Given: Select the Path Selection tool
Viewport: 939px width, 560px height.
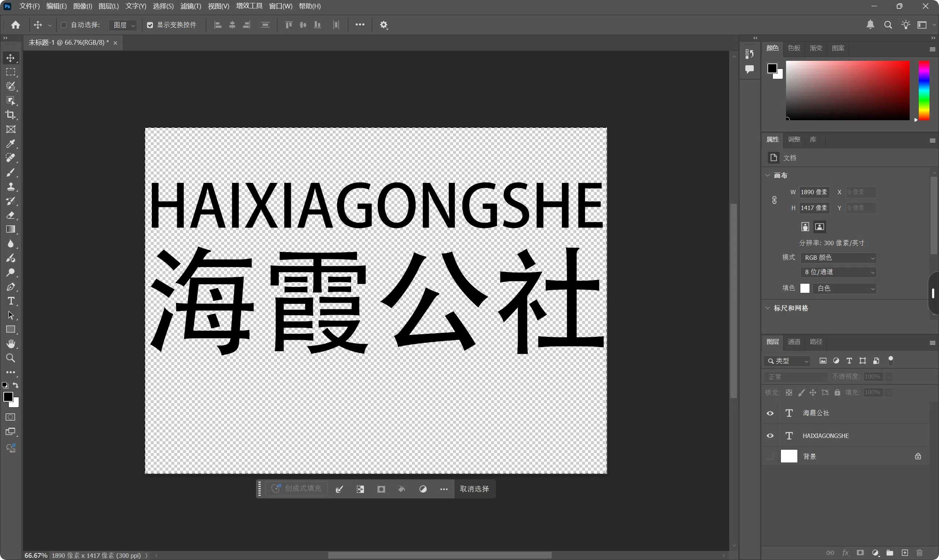Looking at the screenshot, I should 11,315.
